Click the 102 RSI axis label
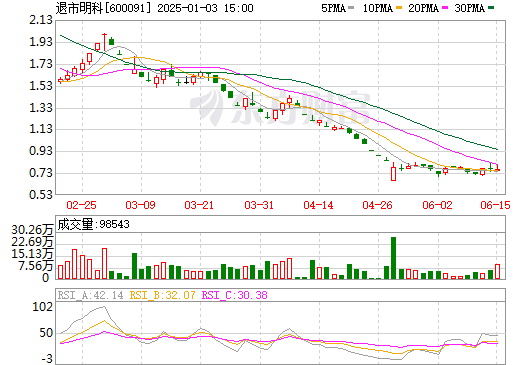Image resolution: width=520 pixels, height=365 pixels. 43,307
